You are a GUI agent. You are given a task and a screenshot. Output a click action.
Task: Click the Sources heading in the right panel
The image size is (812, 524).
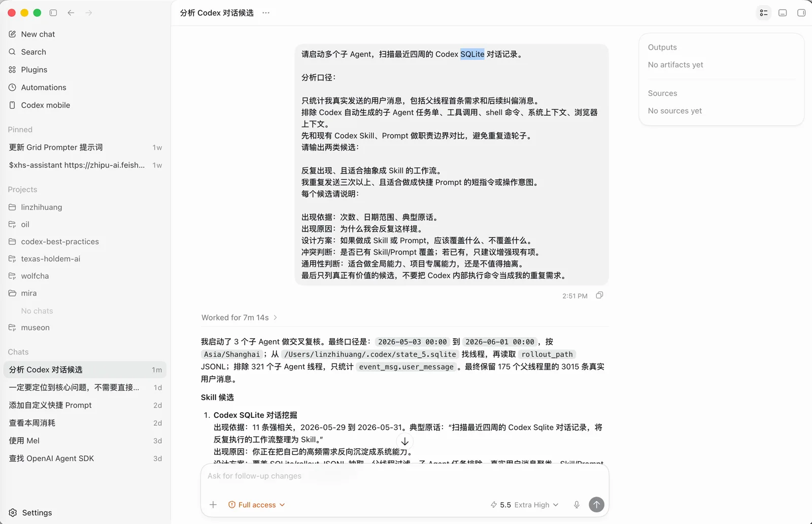tap(662, 93)
